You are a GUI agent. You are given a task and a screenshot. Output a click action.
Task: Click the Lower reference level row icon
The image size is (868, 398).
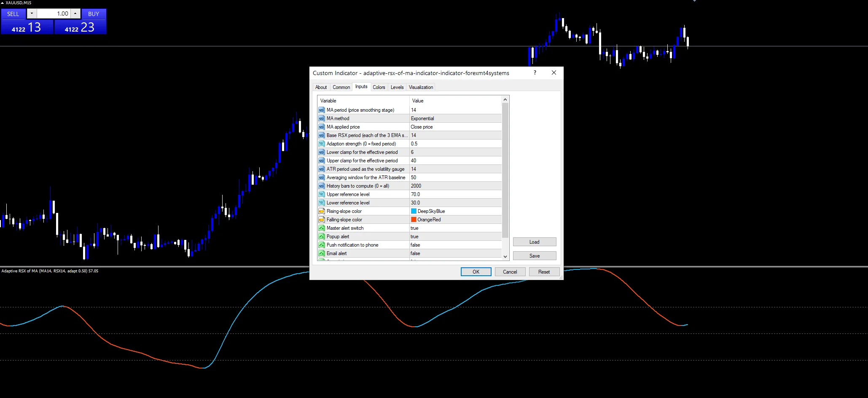(321, 203)
